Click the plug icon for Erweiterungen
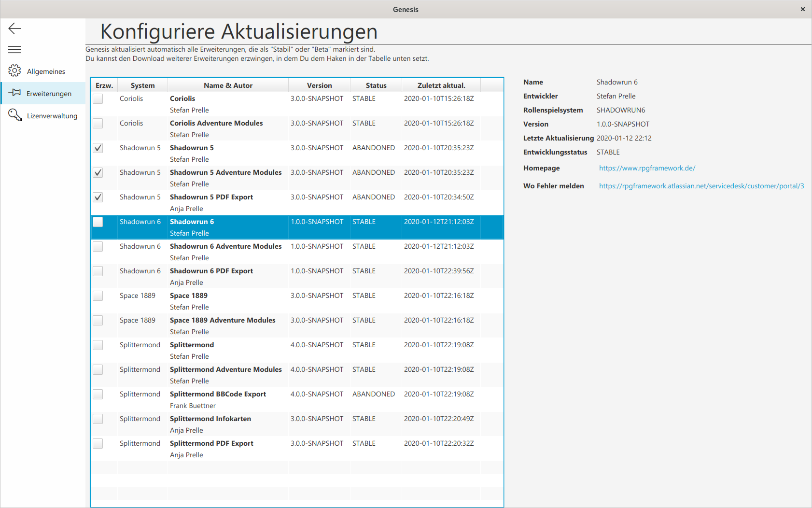 coord(14,93)
